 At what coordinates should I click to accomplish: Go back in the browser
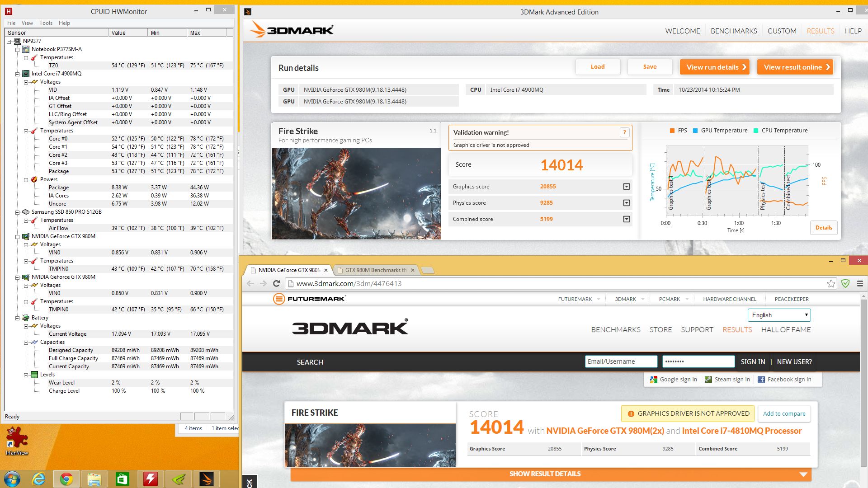[250, 283]
